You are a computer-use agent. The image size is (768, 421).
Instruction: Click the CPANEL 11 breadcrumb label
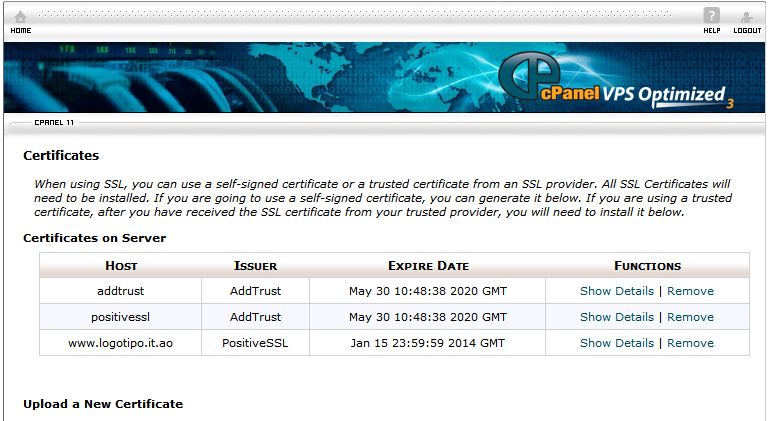(54, 122)
